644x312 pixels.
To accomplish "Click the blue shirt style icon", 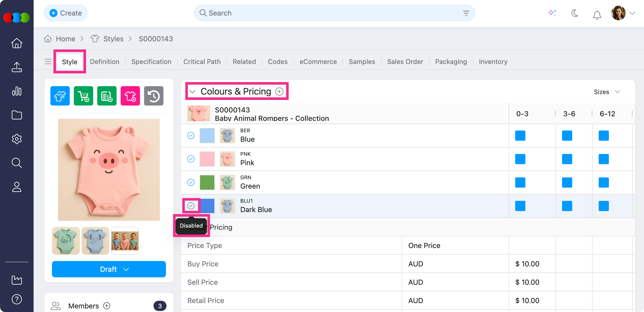I will (x=60, y=96).
